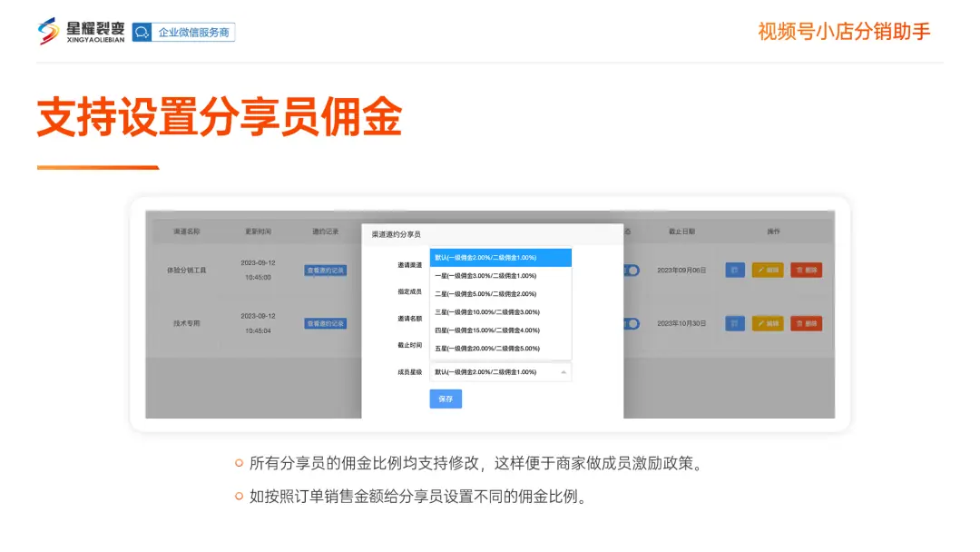Click the 2023年10月30日 deadline cell

pos(681,323)
